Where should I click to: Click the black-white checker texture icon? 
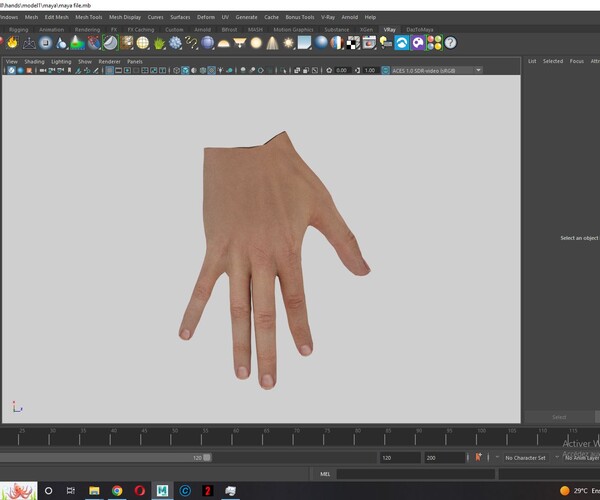(x=353, y=43)
